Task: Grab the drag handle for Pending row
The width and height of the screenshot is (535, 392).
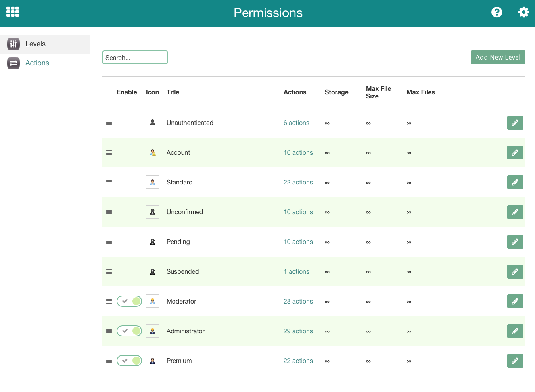Action: point(109,242)
